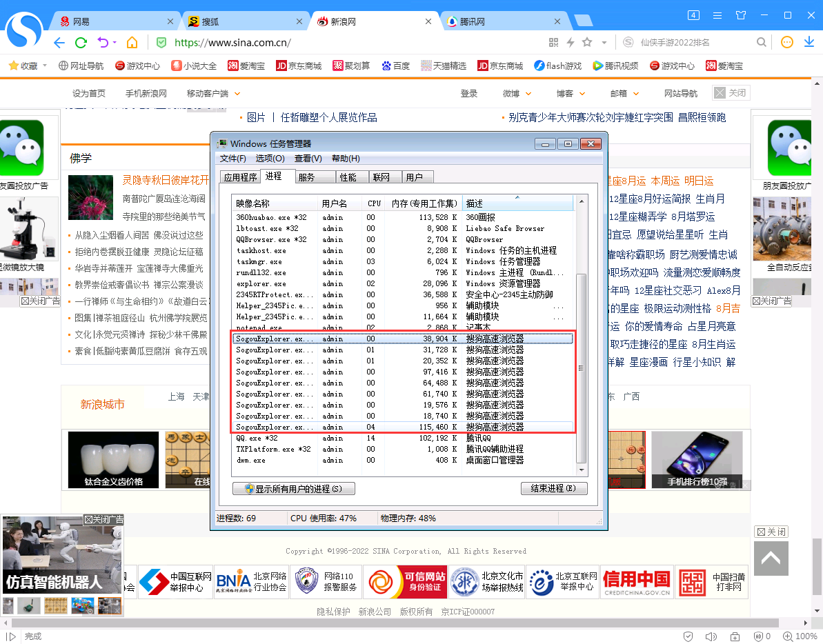The image size is (823, 644).
Task: Expand 博客 dropdown
Action: 582,94
